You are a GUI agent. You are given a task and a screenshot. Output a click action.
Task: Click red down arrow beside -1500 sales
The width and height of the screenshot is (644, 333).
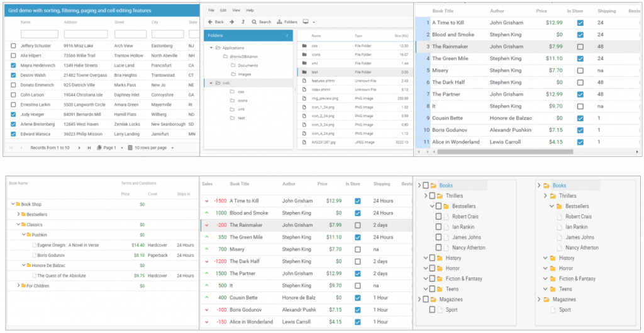pos(206,201)
